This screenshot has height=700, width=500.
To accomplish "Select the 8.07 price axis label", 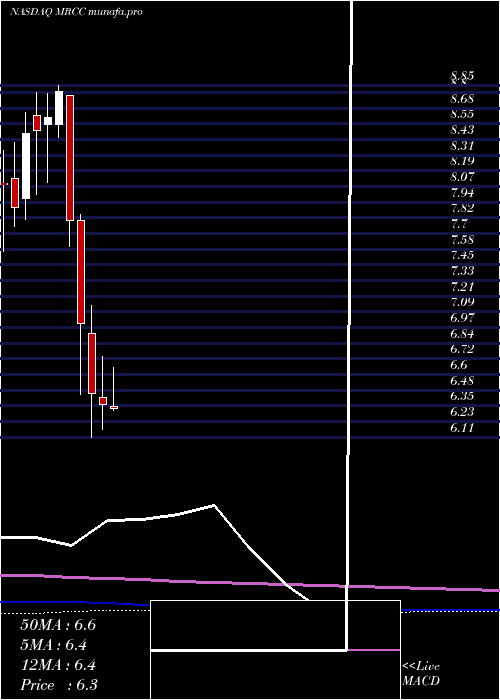I will (x=462, y=177).
